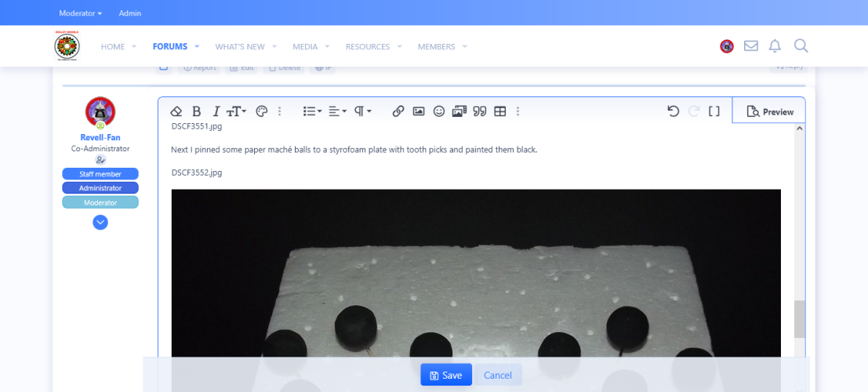The height and width of the screenshot is (392, 868).
Task: Insert a table
Action: point(500,111)
